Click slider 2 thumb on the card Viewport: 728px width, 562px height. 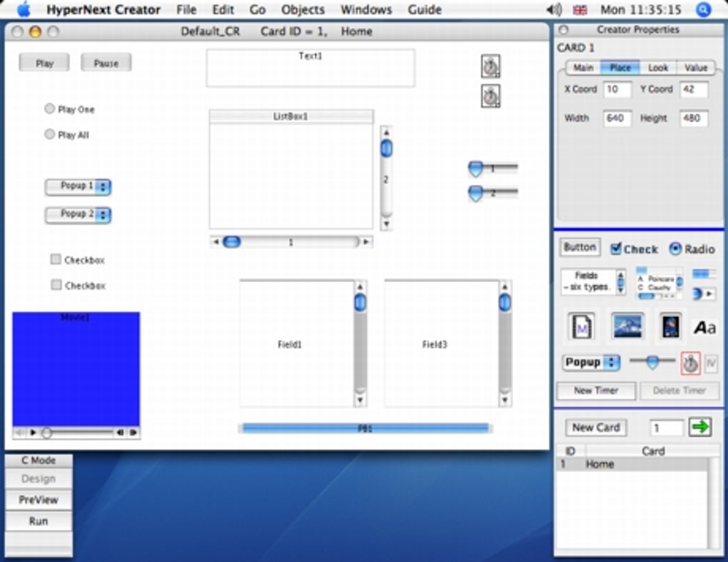(x=476, y=194)
